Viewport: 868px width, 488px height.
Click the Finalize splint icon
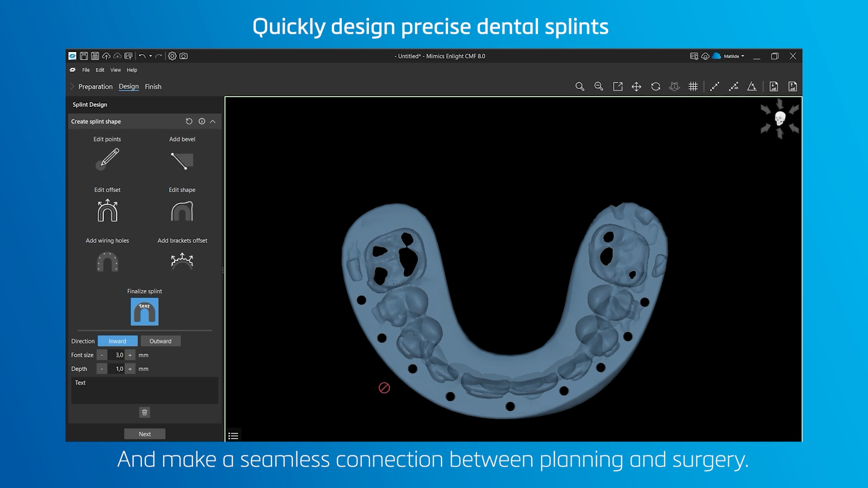coord(145,311)
